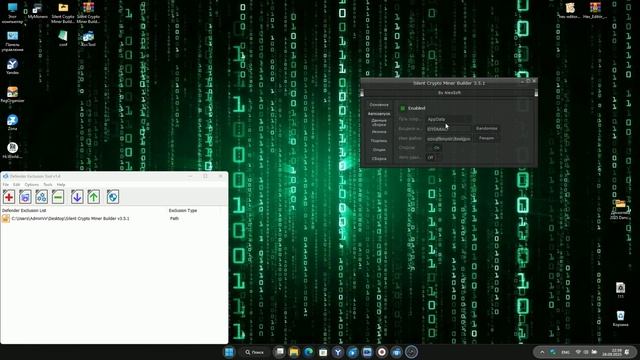Click the blue down arrow toolbar icon
Viewport: 640px width, 360px height.
(77, 197)
